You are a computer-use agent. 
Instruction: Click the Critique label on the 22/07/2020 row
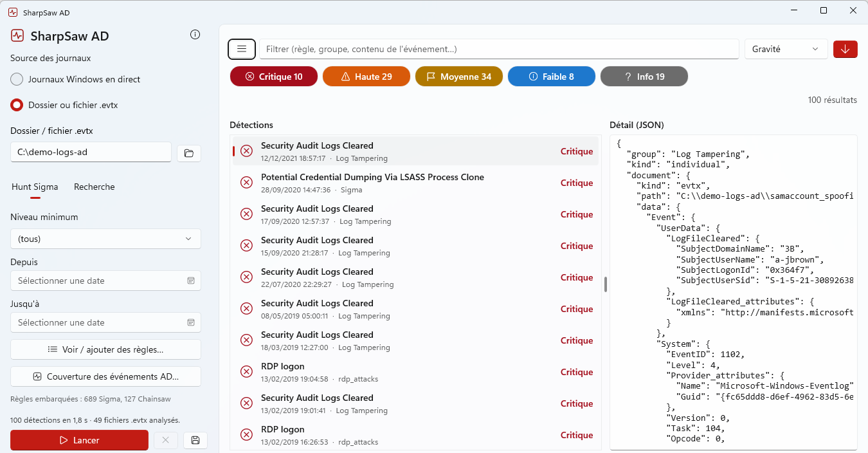(577, 277)
